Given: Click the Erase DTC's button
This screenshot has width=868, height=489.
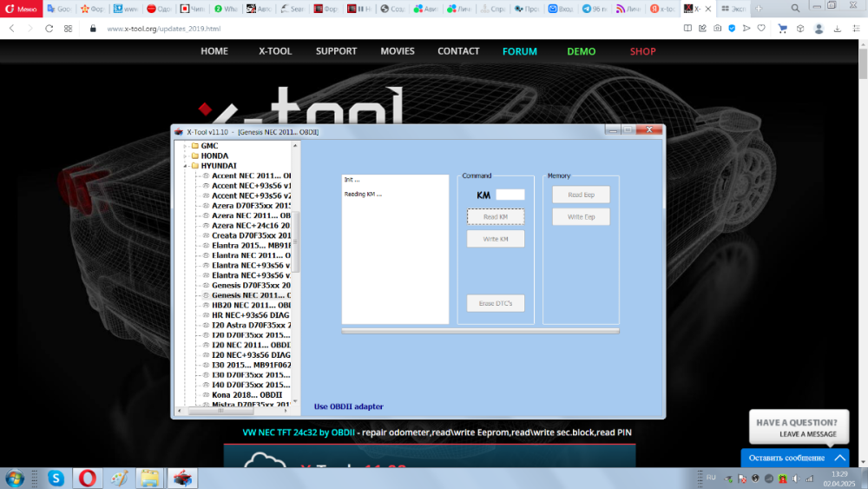Looking at the screenshot, I should [496, 303].
